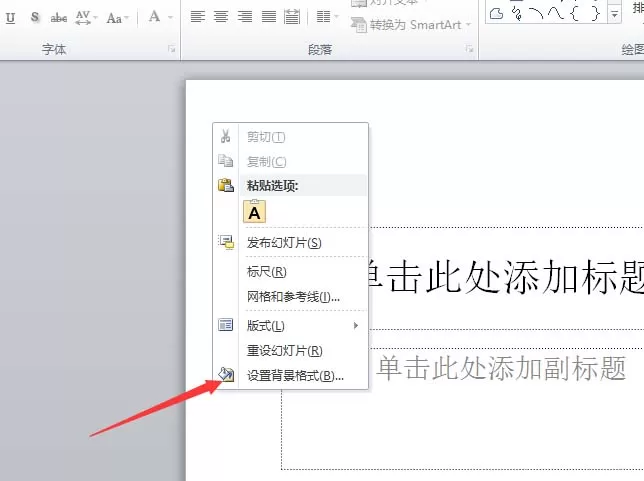Click the layout icon beside 版式(L)

point(225,325)
